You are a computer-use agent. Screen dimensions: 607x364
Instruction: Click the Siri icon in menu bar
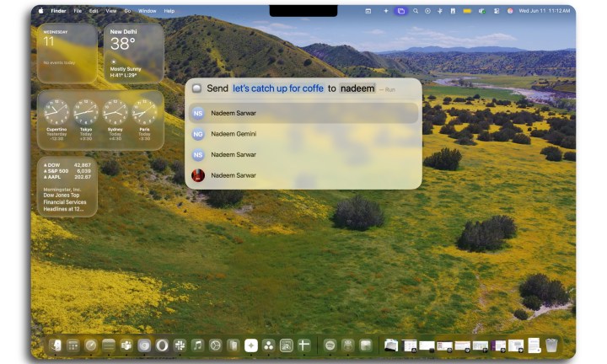[x=510, y=11]
